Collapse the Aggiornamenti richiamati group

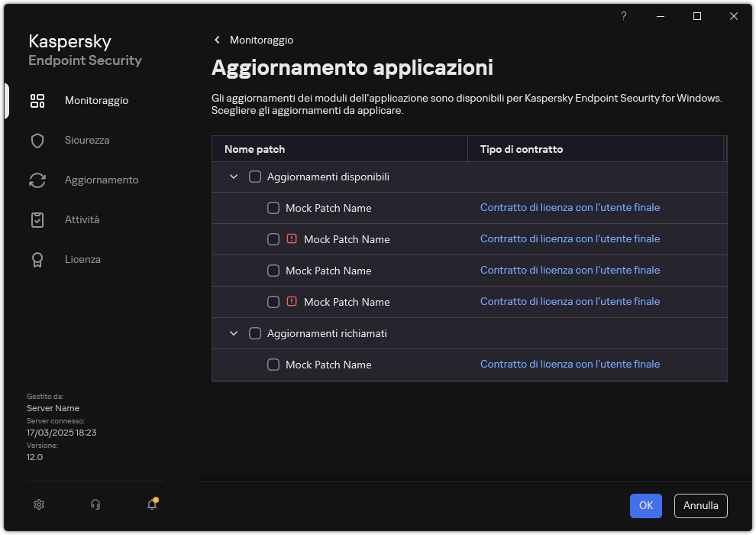(234, 332)
